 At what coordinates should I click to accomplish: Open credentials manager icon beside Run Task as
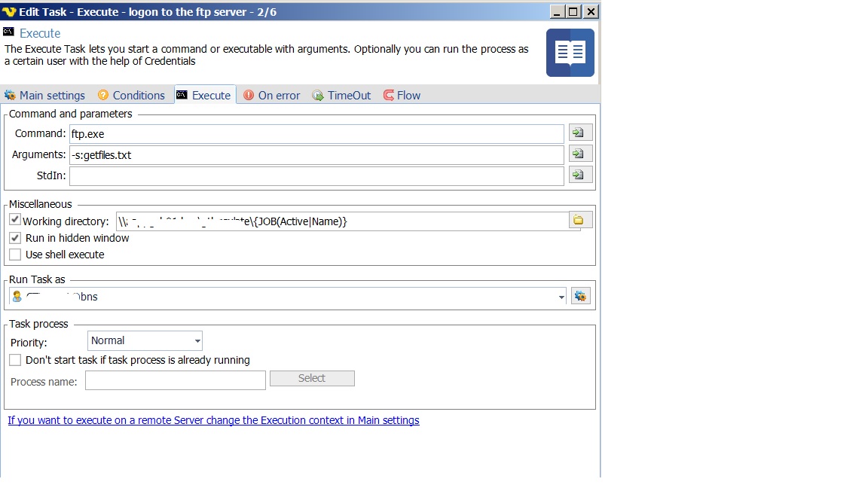pyautogui.click(x=580, y=296)
